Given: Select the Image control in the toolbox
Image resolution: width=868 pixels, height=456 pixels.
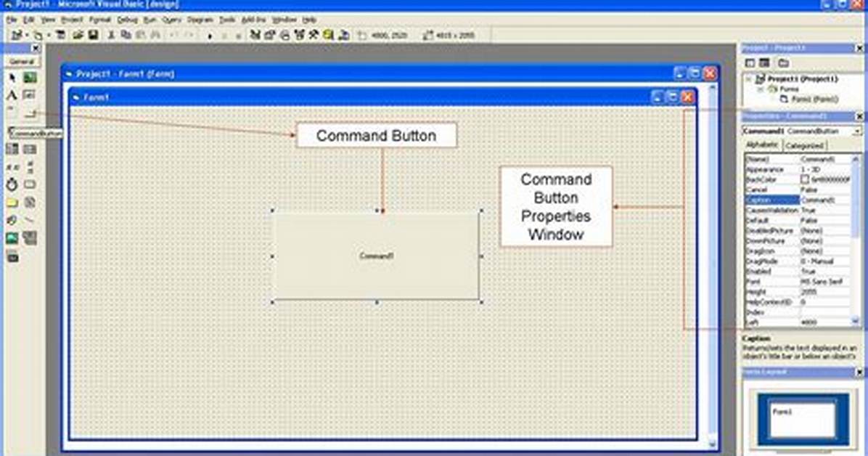Looking at the screenshot, I should point(12,238).
